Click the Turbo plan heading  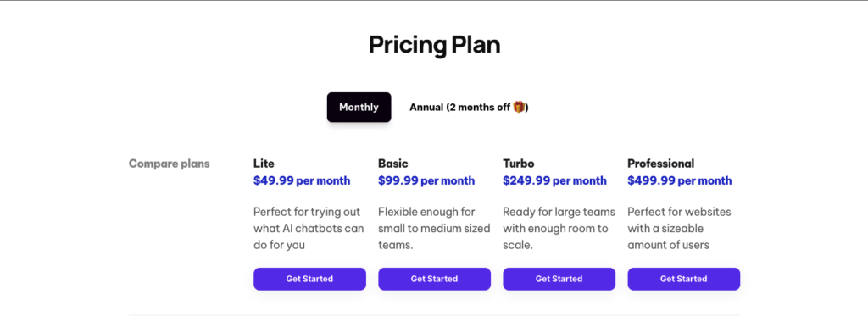click(x=519, y=164)
